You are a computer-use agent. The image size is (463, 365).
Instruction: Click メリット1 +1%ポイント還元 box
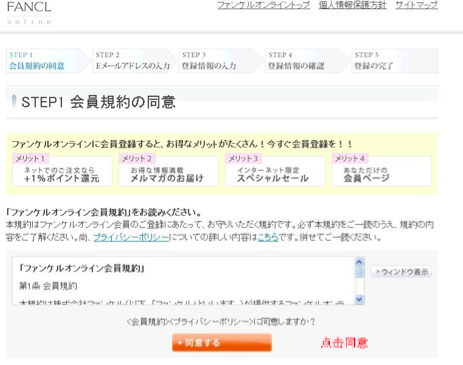(x=62, y=170)
